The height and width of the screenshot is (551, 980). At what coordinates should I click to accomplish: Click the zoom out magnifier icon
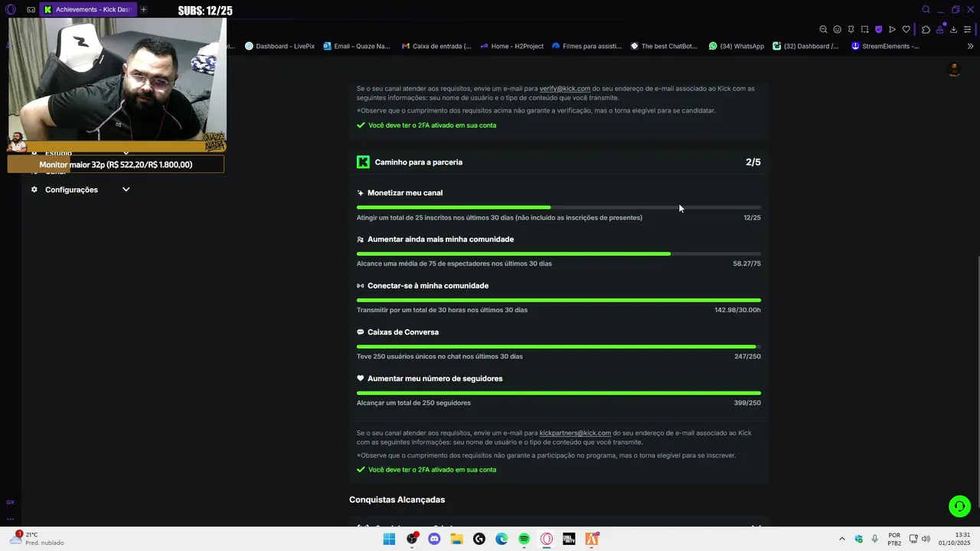point(823,30)
